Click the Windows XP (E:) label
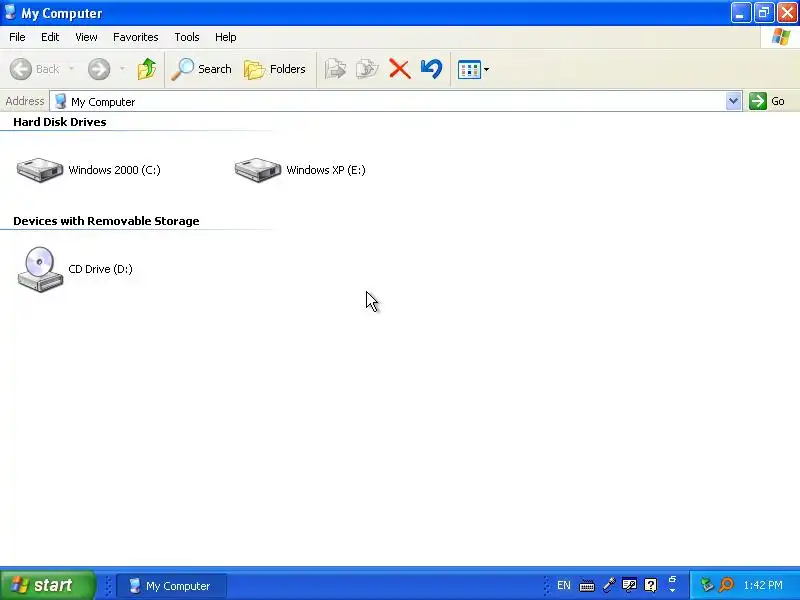Viewport: 800px width, 600px height. pos(326,170)
